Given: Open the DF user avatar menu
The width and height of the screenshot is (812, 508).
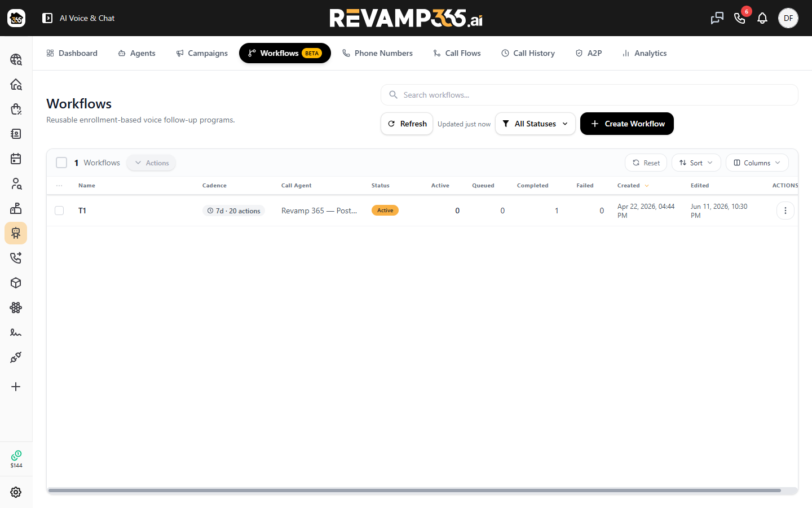Looking at the screenshot, I should (788, 18).
